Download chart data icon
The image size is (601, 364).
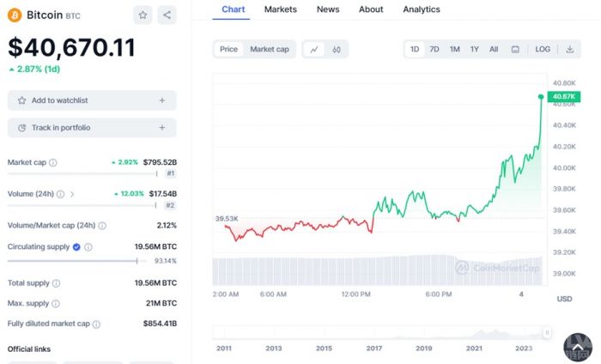click(x=570, y=50)
